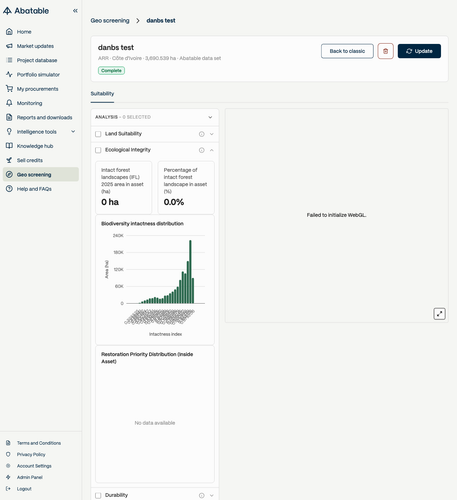This screenshot has height=500, width=457.
Task: Open Sell credits page
Action: click(41, 160)
